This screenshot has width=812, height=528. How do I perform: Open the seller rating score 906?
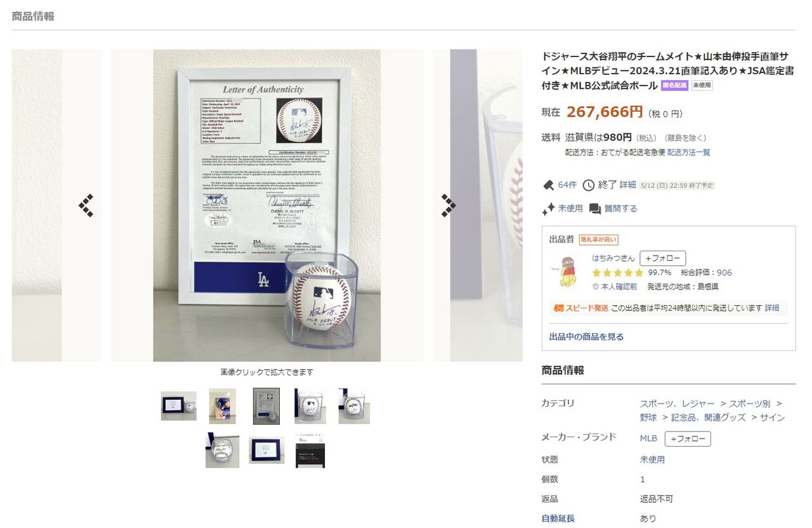pos(724,272)
